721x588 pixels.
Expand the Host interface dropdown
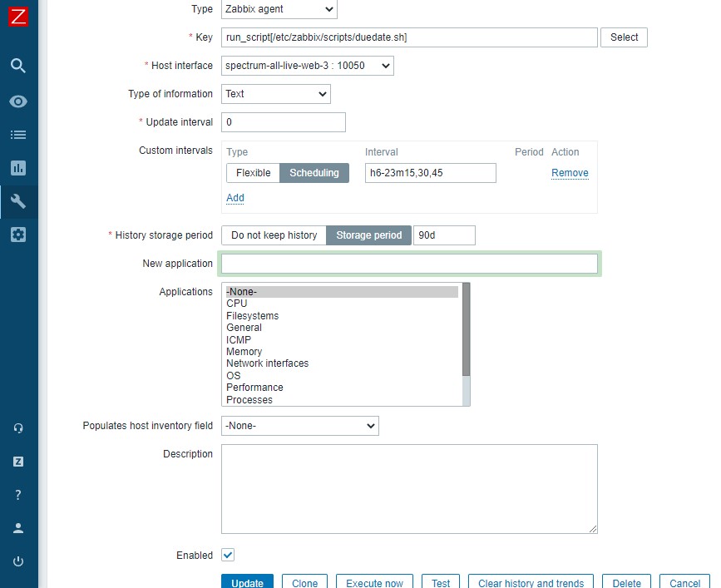tap(307, 66)
